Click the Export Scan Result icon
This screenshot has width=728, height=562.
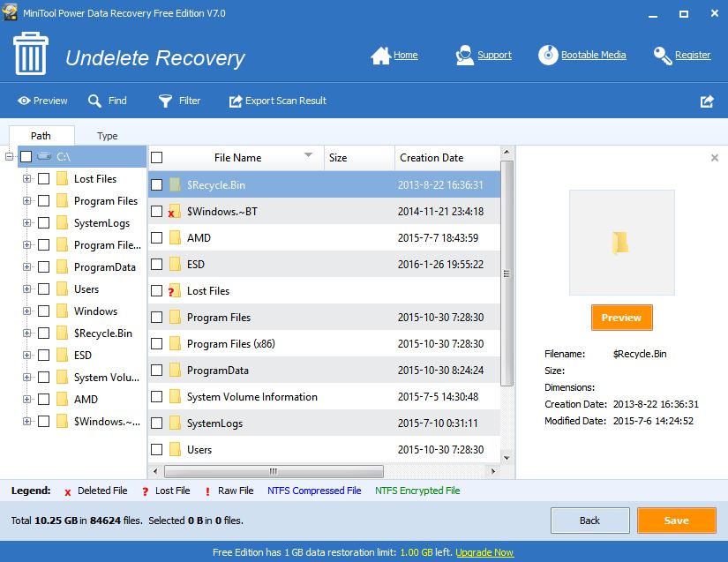(x=236, y=101)
